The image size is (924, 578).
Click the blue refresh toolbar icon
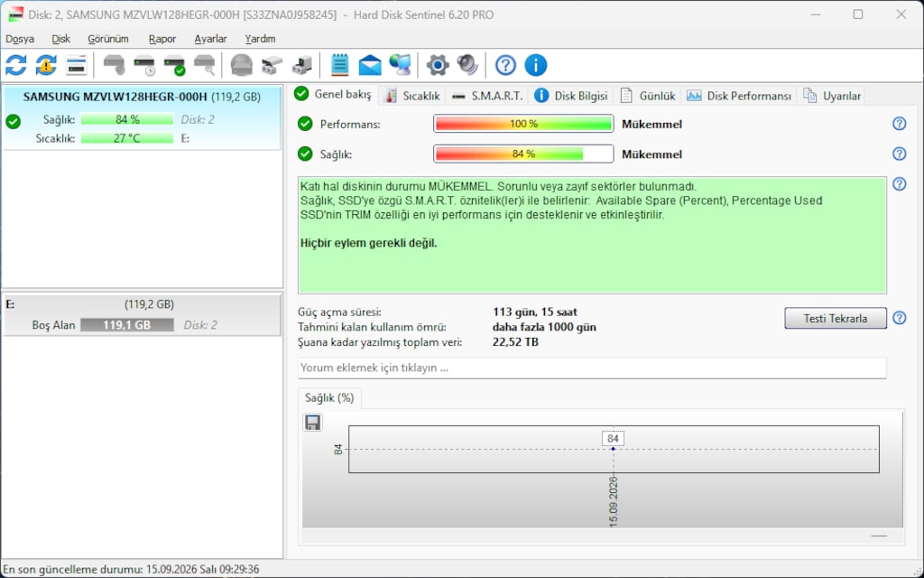[x=16, y=65]
